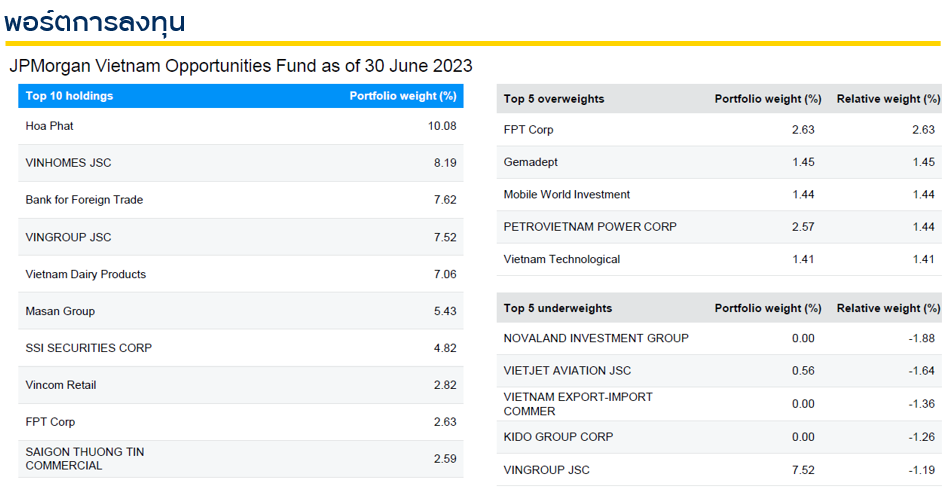Image resolution: width=951 pixels, height=493 pixels.
Task: Select the Hoa Phat holding row
Action: click(x=50, y=126)
